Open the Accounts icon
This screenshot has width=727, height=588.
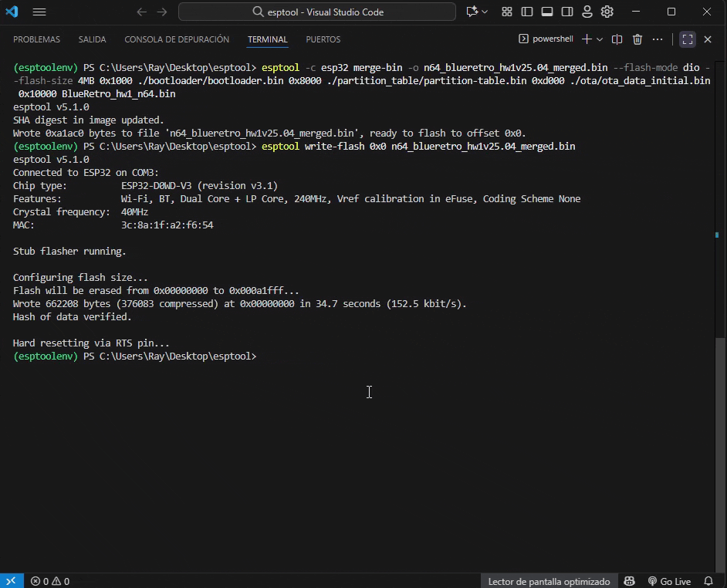587,12
